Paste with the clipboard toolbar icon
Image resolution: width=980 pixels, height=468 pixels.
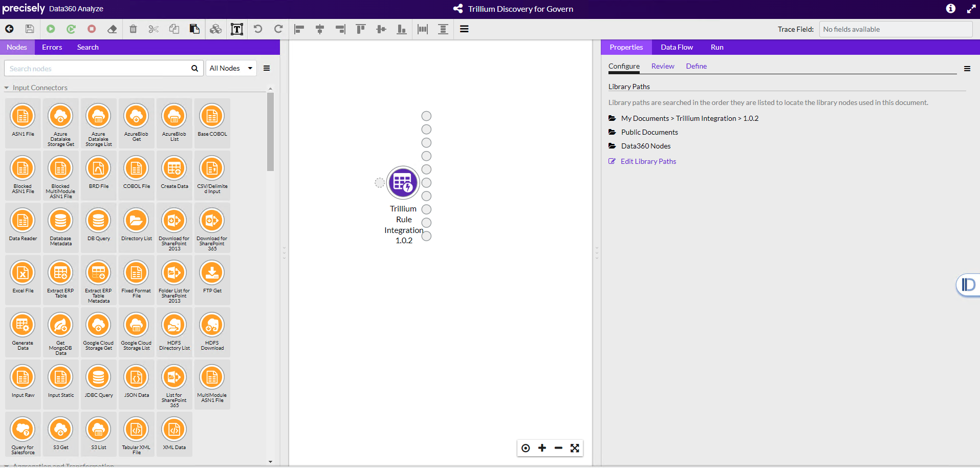pyautogui.click(x=194, y=29)
